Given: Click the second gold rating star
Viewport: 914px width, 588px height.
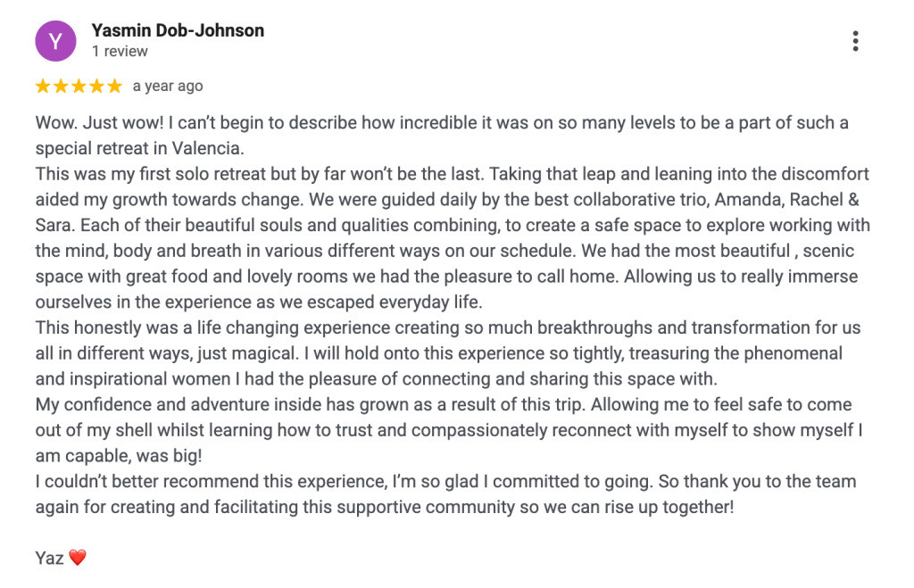Looking at the screenshot, I should 61,87.
